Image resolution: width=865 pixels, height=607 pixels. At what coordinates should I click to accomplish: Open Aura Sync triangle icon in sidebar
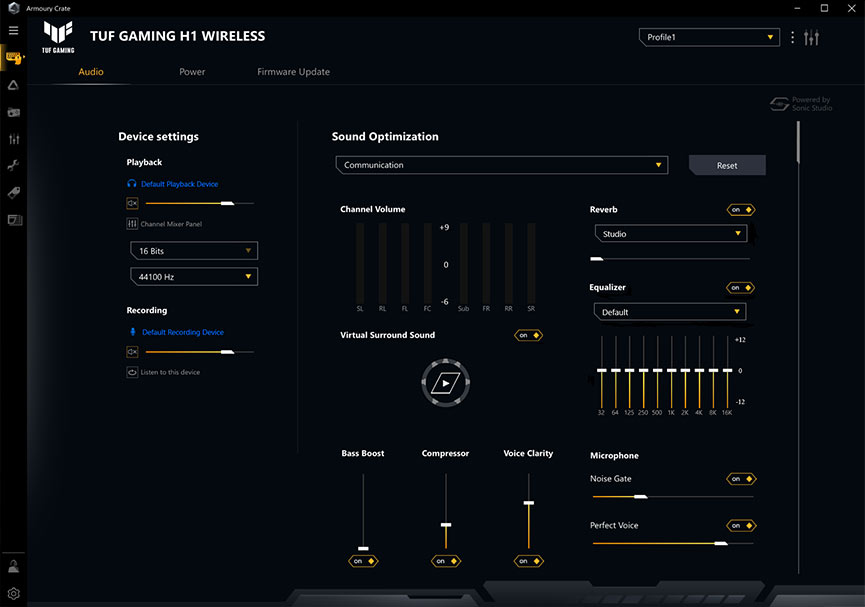13,85
